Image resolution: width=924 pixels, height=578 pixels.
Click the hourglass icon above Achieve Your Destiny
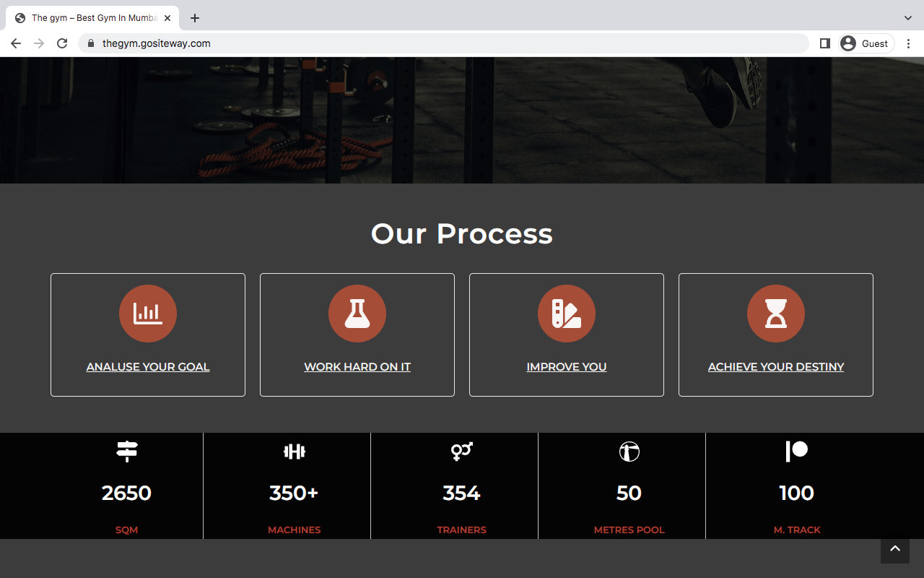click(x=776, y=314)
